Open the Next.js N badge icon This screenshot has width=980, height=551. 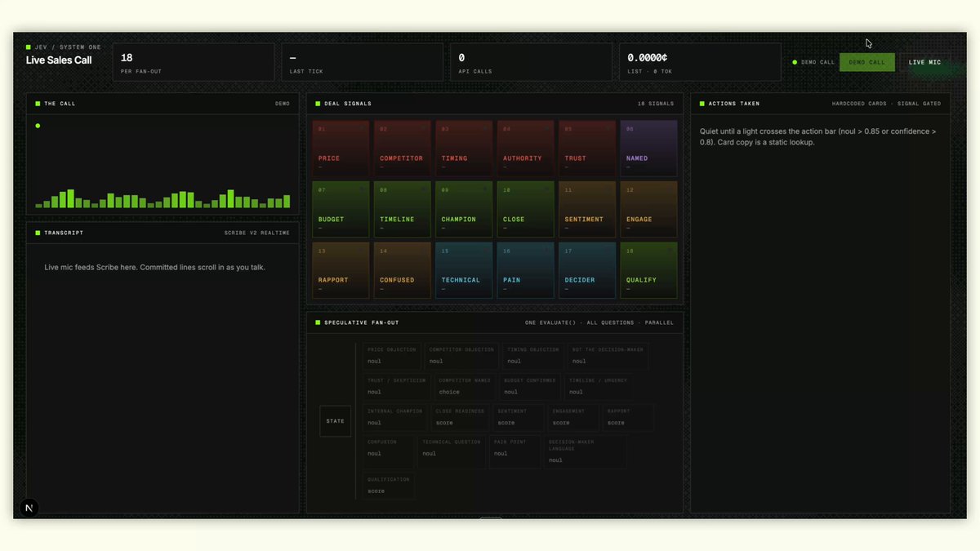(x=29, y=508)
